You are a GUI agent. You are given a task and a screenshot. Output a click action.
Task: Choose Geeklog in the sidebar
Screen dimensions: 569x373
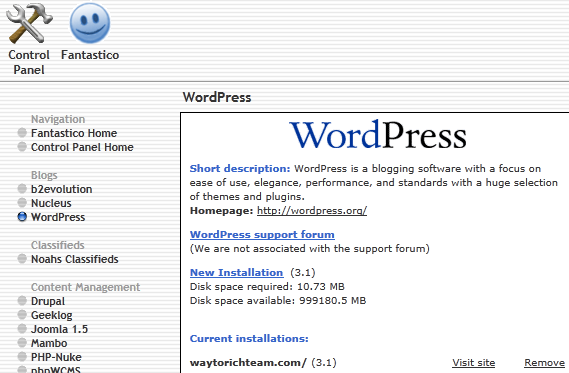click(52, 315)
